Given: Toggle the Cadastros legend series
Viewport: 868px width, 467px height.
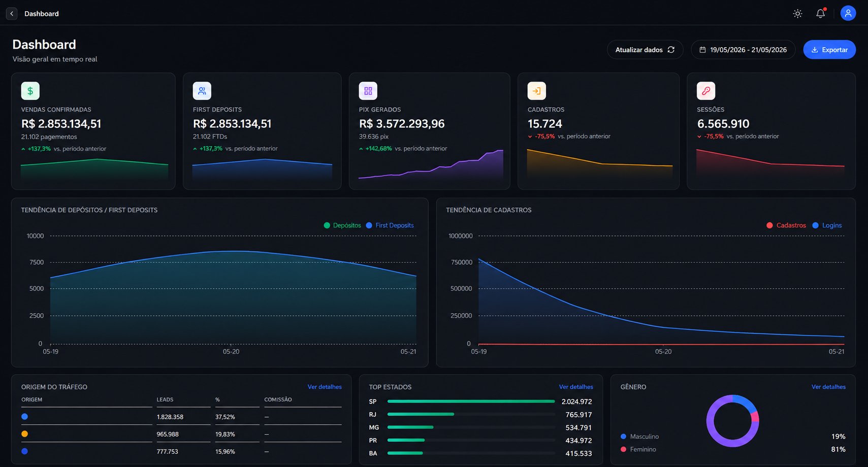Looking at the screenshot, I should pyautogui.click(x=786, y=225).
